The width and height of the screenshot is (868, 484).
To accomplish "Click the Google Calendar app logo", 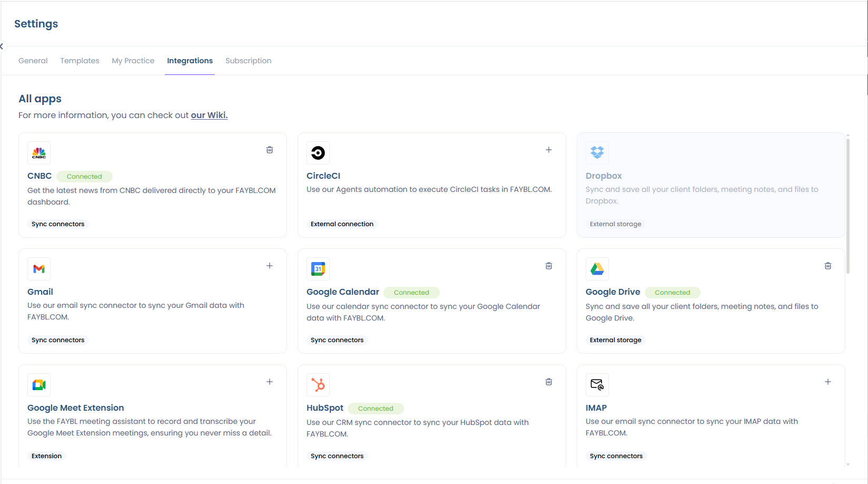I will point(318,269).
